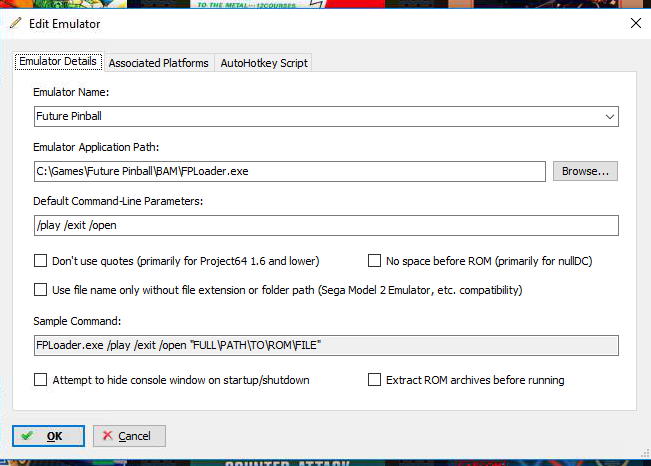The width and height of the screenshot is (651, 466).
Task: Cancel the Edit Emulator dialog
Action: [x=129, y=436]
